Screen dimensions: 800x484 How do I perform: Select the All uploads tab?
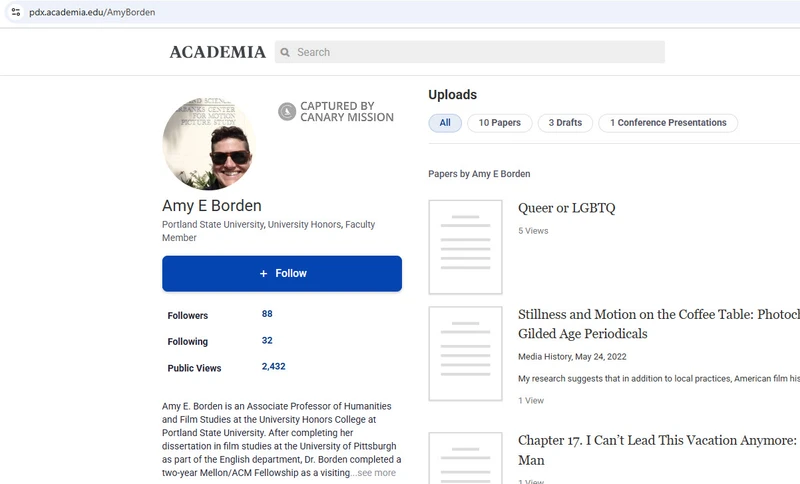pyautogui.click(x=445, y=123)
